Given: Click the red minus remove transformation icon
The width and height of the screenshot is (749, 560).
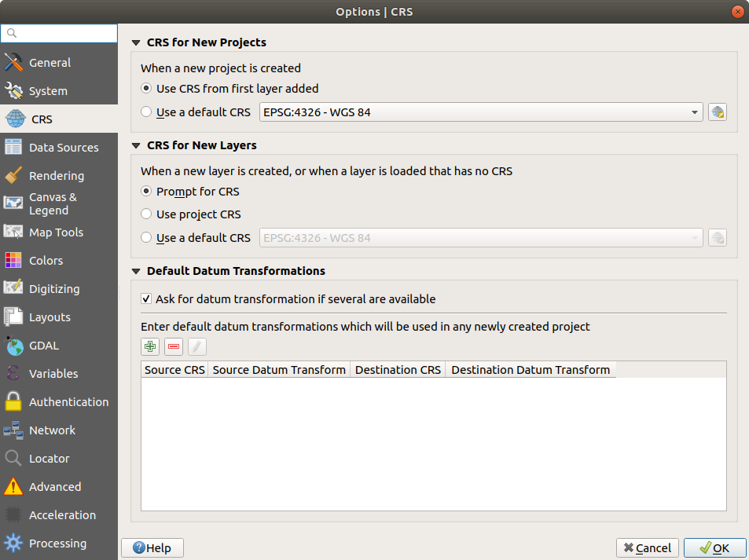Looking at the screenshot, I should pos(173,346).
